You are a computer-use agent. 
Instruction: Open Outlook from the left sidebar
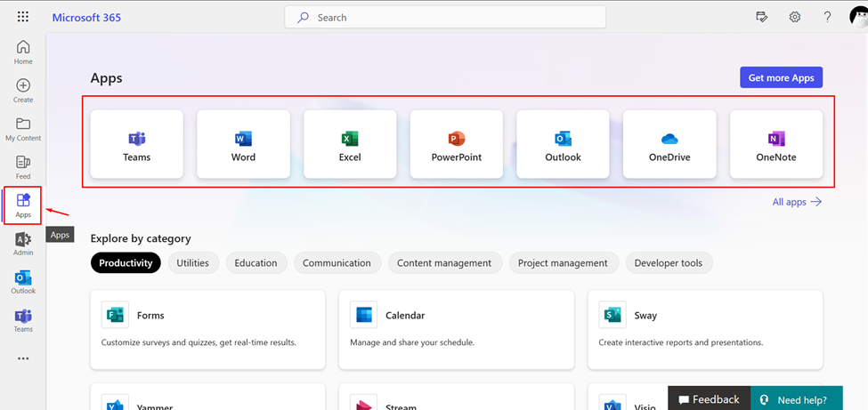click(23, 282)
